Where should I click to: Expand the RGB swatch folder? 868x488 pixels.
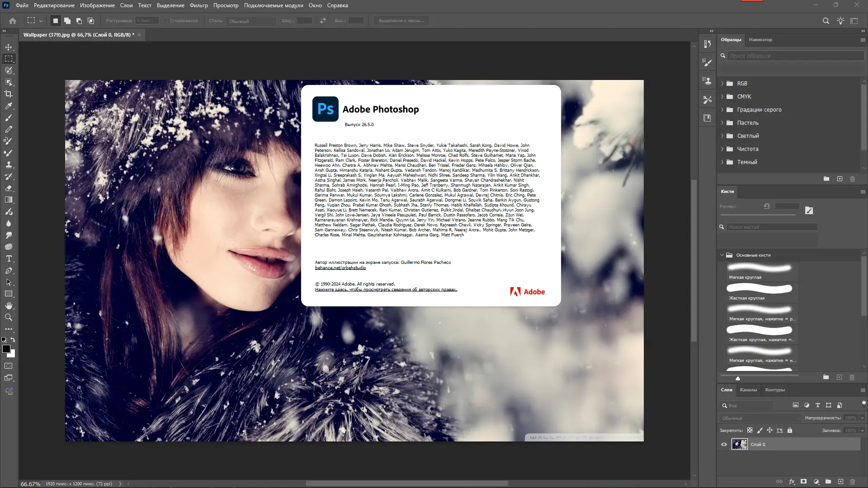pyautogui.click(x=722, y=84)
